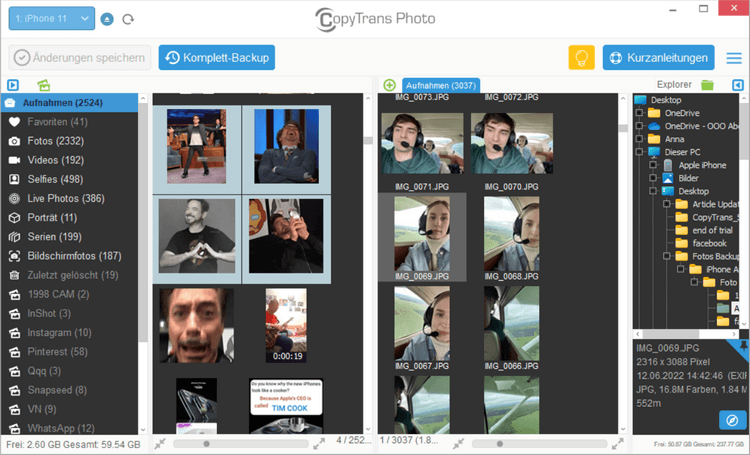Click enlarge thumbnails icon in left panel

pyautogui.click(x=319, y=444)
